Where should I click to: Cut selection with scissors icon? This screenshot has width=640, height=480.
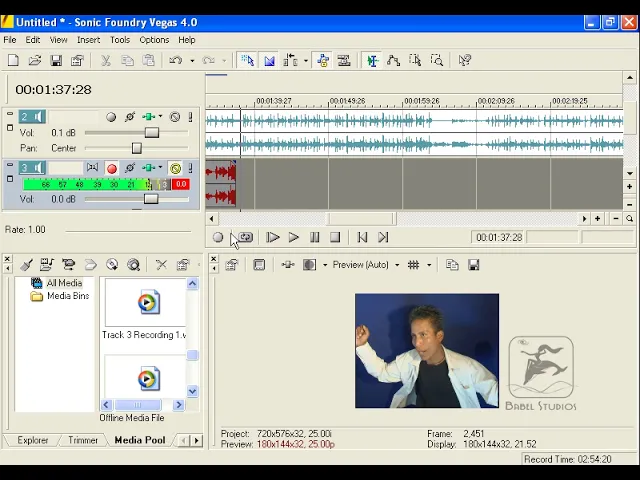coord(106,60)
